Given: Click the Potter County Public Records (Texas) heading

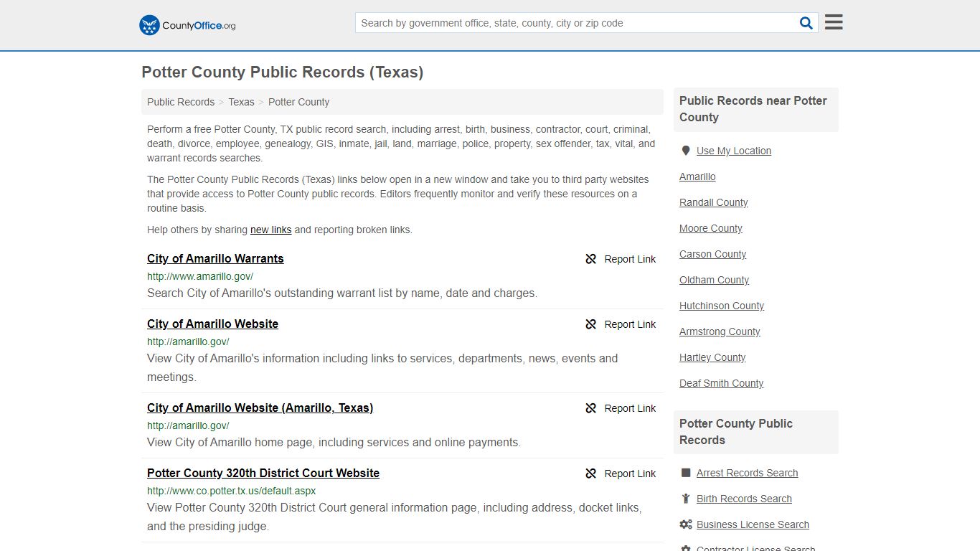Looking at the screenshot, I should (283, 72).
